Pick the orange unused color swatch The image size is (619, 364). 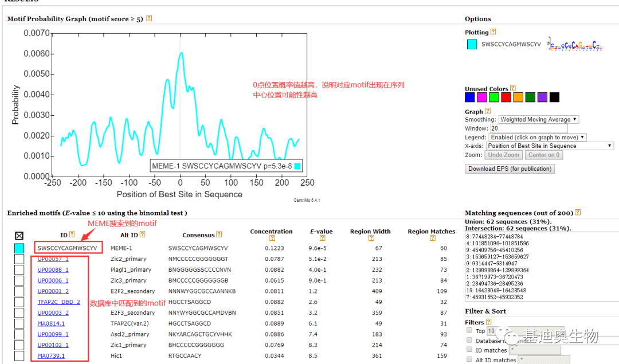click(518, 97)
